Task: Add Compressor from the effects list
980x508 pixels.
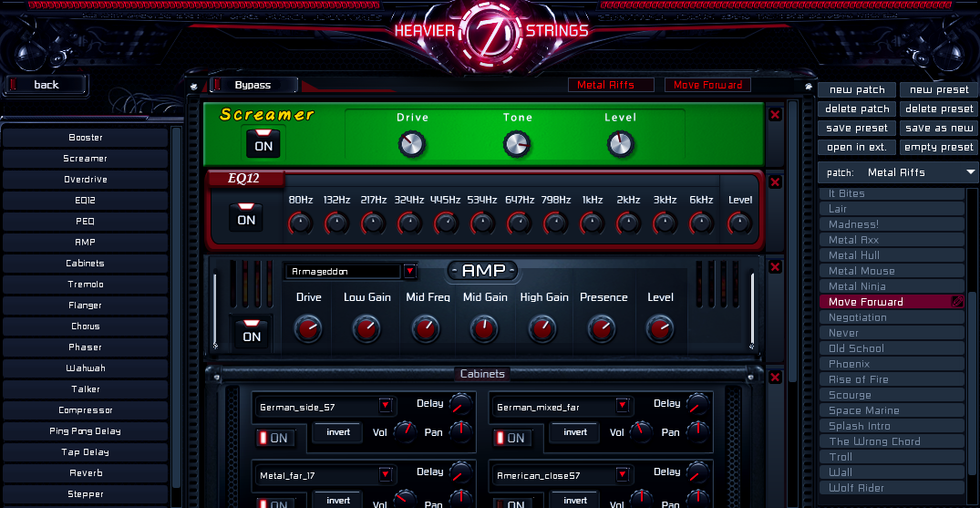Action: [85, 410]
